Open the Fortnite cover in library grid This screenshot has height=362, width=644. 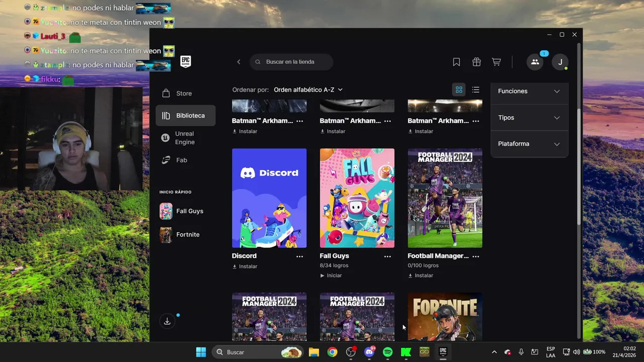(445, 317)
